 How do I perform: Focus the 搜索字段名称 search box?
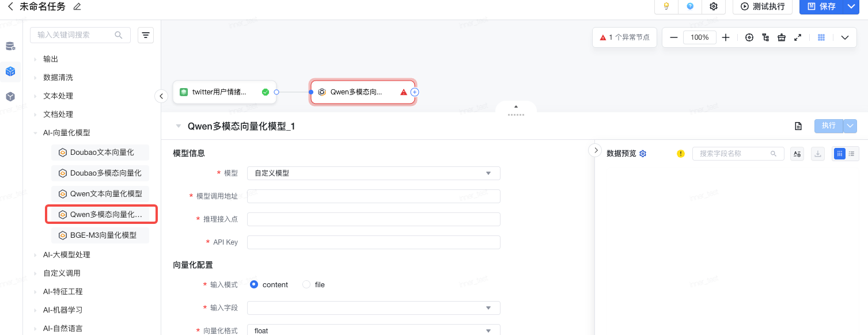tap(738, 154)
